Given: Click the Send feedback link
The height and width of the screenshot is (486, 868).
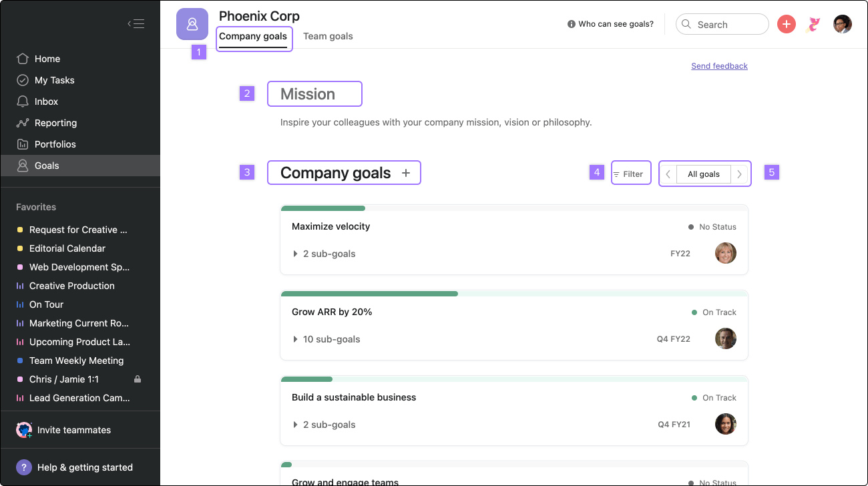Looking at the screenshot, I should click(x=719, y=66).
